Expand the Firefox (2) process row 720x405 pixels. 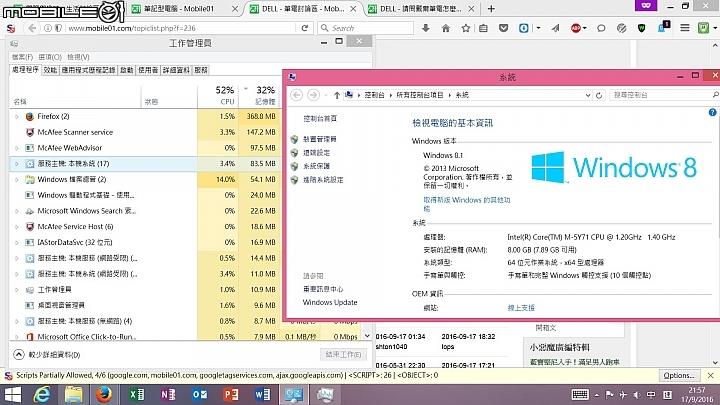coord(17,117)
